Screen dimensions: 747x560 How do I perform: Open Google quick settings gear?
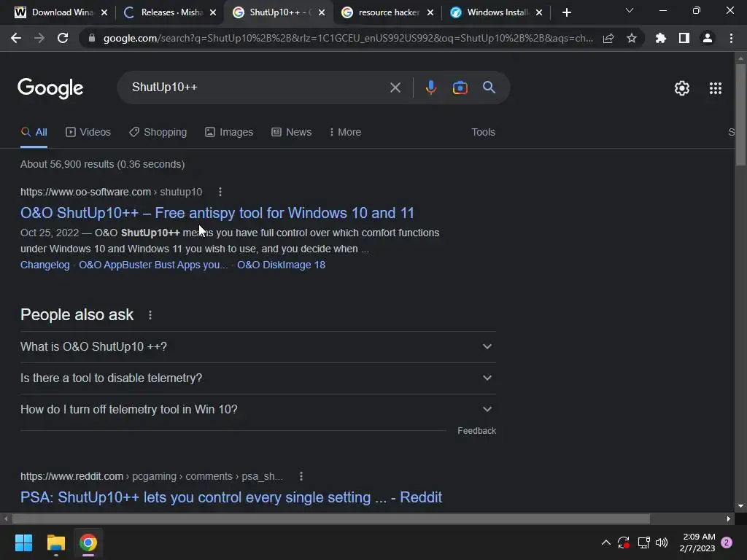tap(682, 88)
